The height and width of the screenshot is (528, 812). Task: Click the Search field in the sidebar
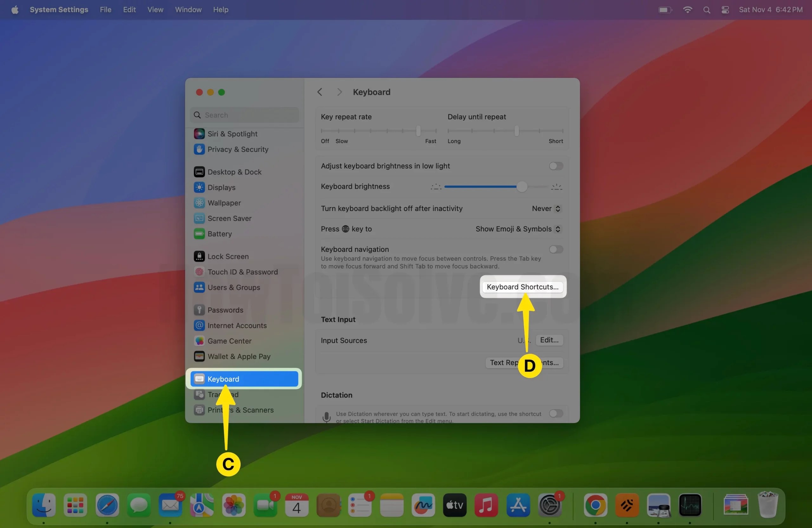pyautogui.click(x=244, y=115)
